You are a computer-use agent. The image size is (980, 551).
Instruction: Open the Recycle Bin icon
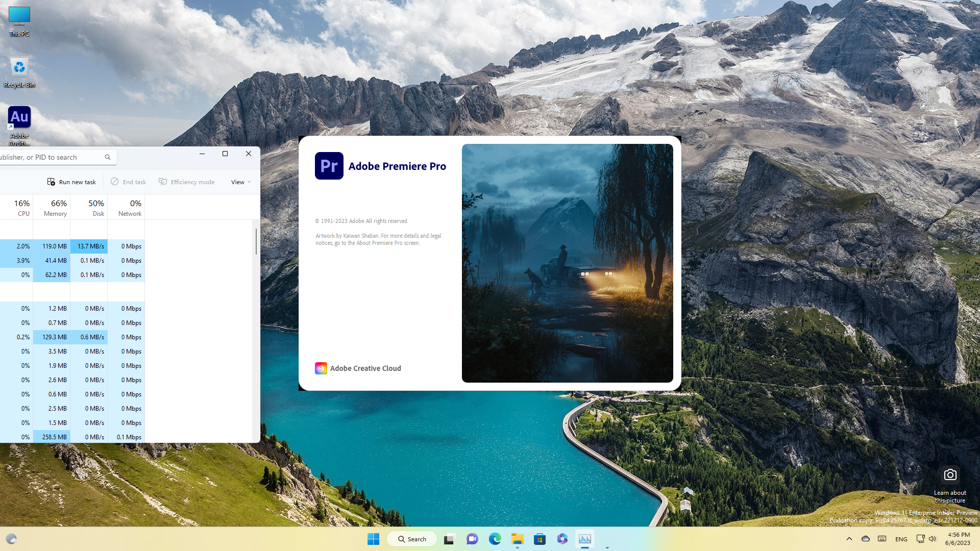click(19, 68)
